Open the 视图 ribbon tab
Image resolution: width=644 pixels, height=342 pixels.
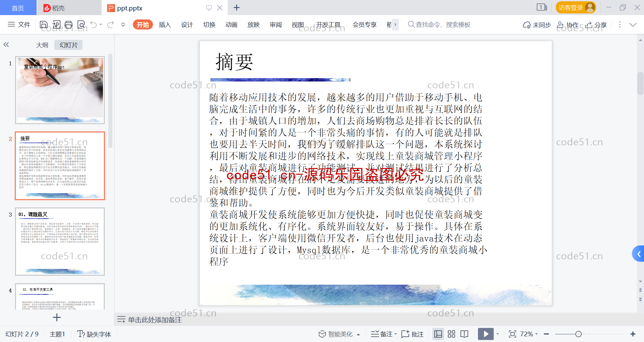298,25
